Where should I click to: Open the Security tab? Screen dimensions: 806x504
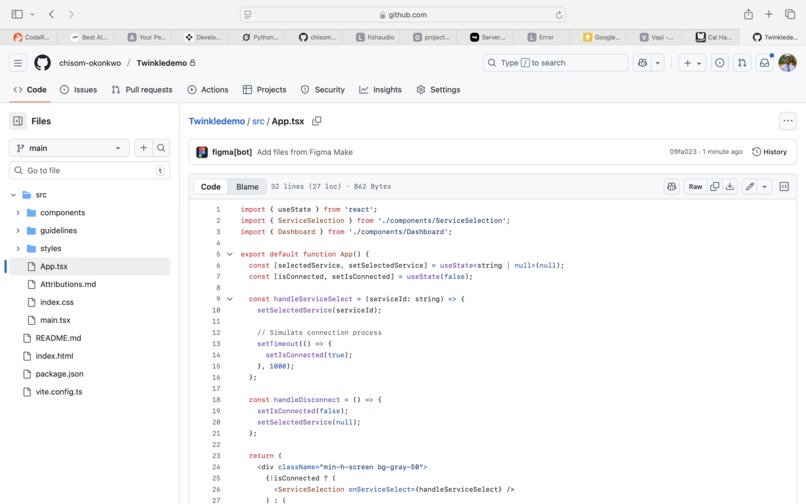point(323,89)
